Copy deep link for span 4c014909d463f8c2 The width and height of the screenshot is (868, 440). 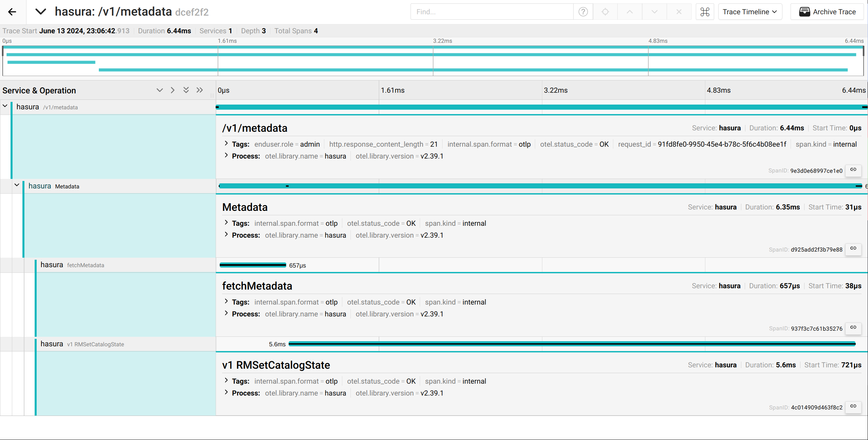[853, 407]
